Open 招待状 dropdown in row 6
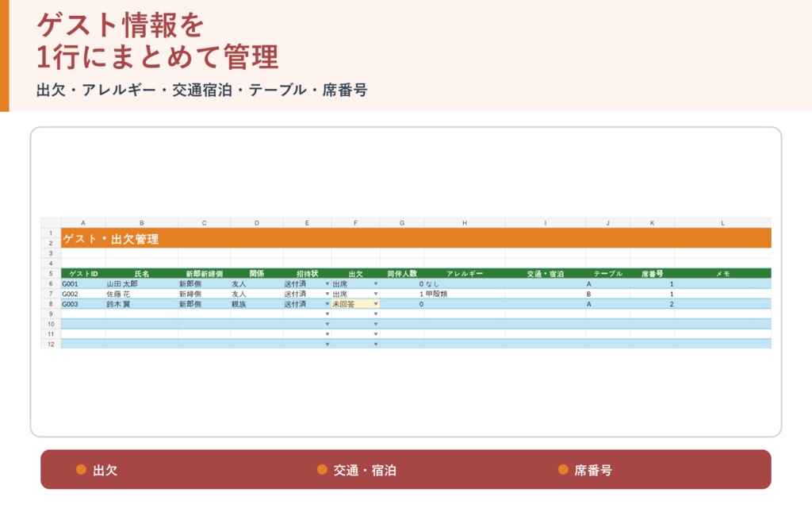This screenshot has width=812, height=508. (327, 284)
